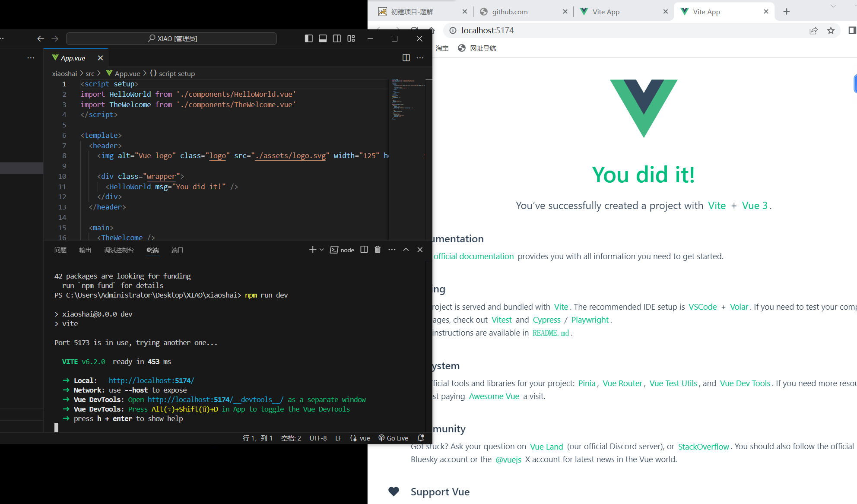Open terminal panel more actions

392,250
